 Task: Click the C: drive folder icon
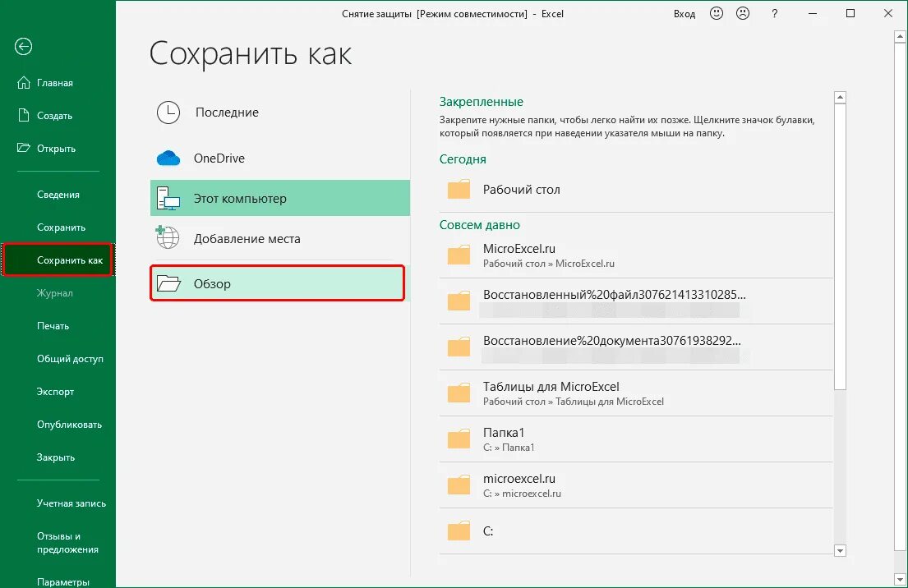click(459, 531)
